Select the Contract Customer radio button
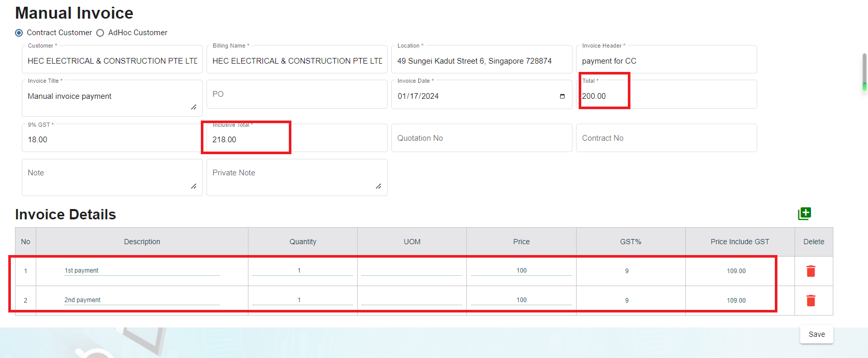This screenshot has width=868, height=358. (x=19, y=33)
